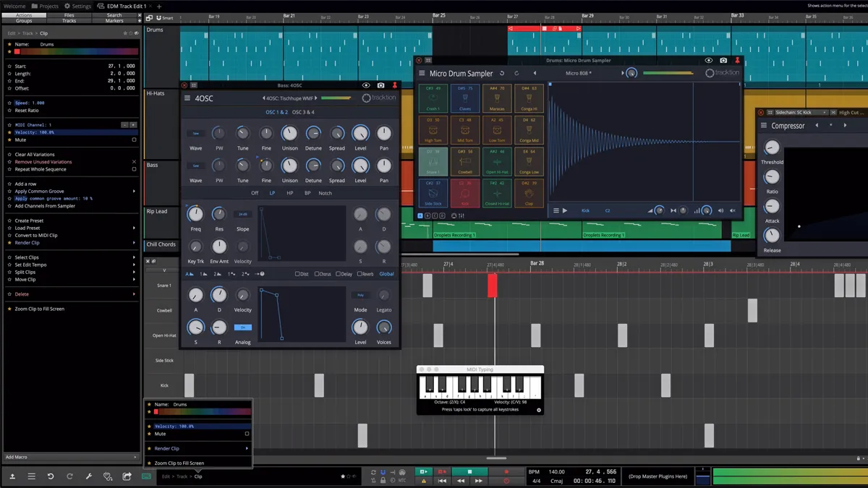Click the undo icon in bottom toolbar
The image size is (868, 488).
coord(51,476)
